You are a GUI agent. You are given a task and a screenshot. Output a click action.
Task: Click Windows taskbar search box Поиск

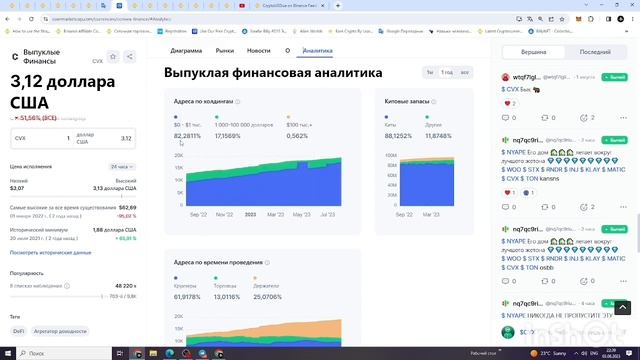point(64,353)
